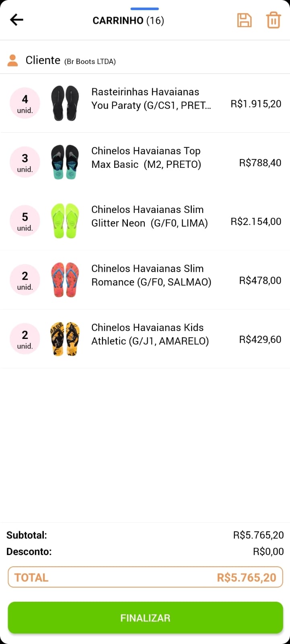
Task: Open the salmon Slim Romance thumbnail
Action: 65,280
